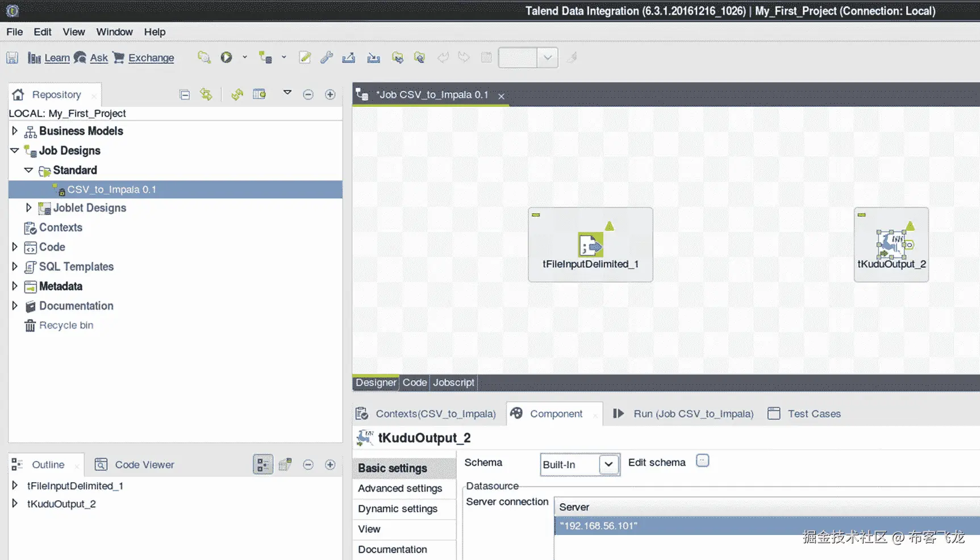Viewport: 980px width, 560px height.
Task: Expand the Business Models tree node
Action: click(x=15, y=131)
